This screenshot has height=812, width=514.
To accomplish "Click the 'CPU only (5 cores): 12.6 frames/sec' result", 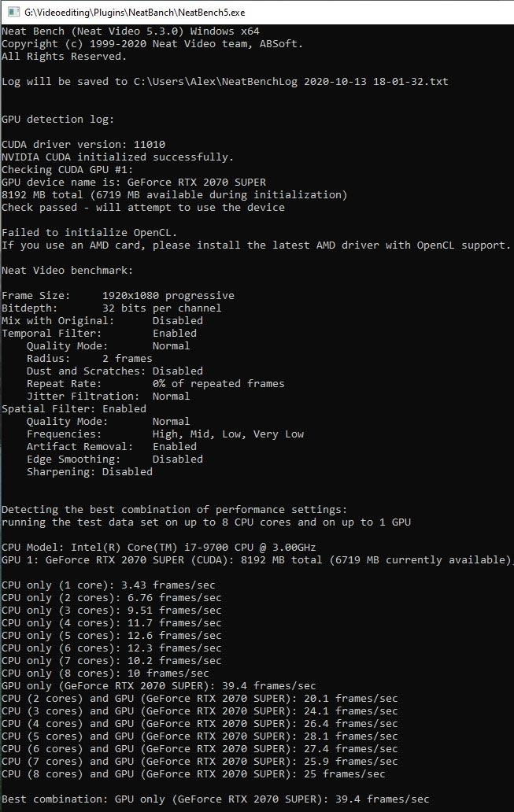I will coord(112,636).
